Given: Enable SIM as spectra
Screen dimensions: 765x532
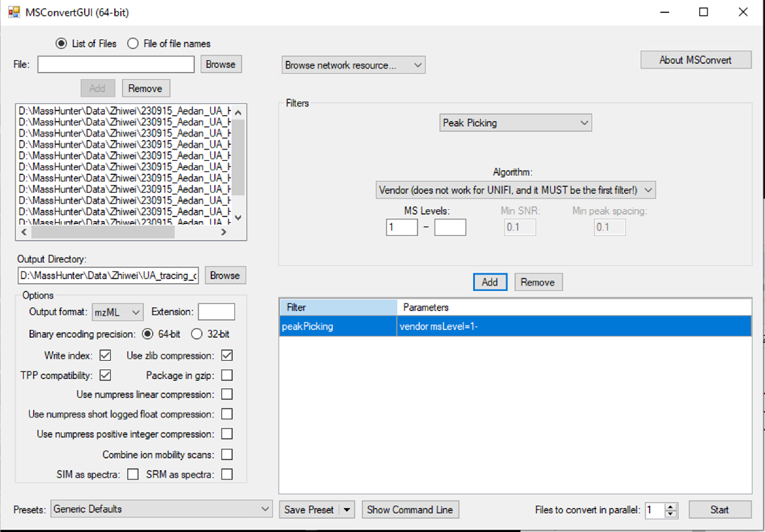Looking at the screenshot, I should point(133,474).
